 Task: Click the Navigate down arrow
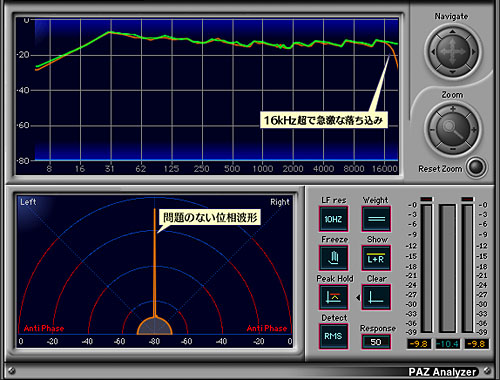pyautogui.click(x=452, y=72)
